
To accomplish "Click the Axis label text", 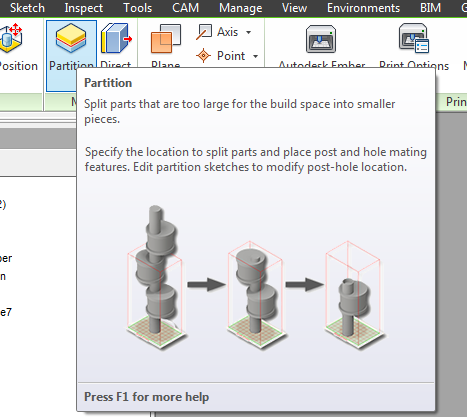I will click(x=228, y=32).
